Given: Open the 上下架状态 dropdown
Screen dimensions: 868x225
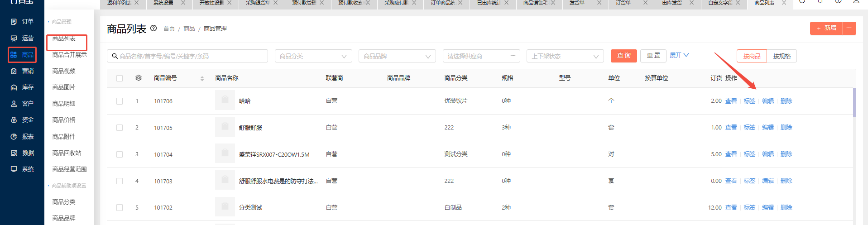Looking at the screenshot, I should coord(565,56).
